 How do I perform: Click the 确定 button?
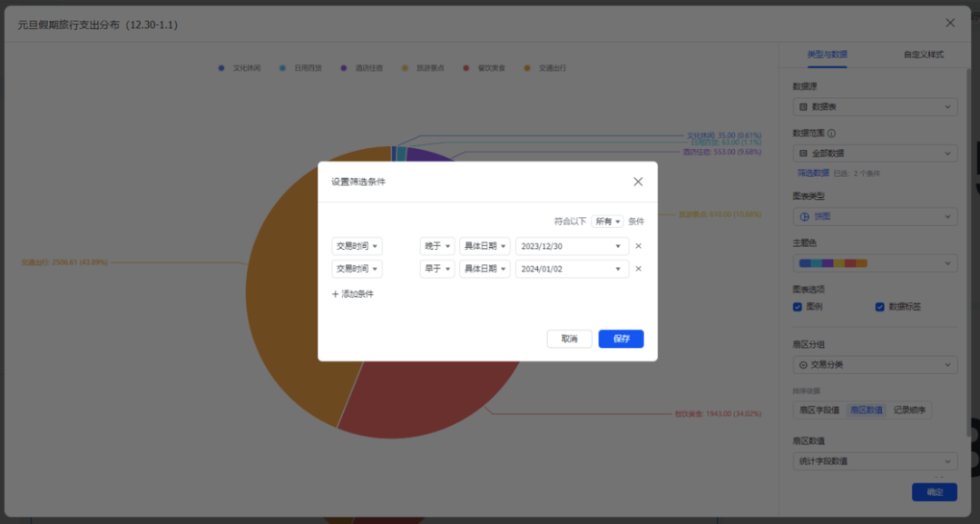tap(935, 492)
